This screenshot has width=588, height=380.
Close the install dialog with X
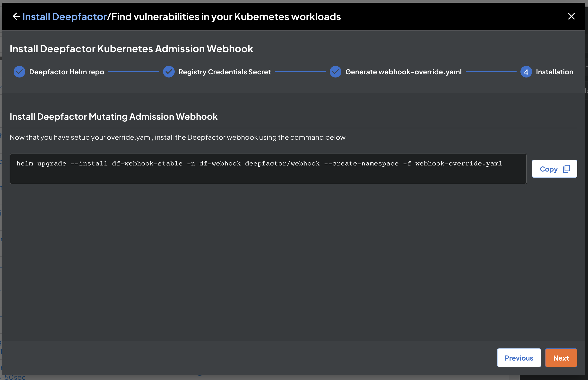[571, 17]
